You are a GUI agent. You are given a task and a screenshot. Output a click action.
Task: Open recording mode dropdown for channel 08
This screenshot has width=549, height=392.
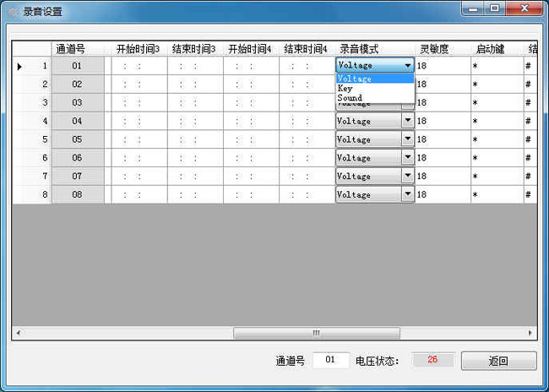click(407, 194)
